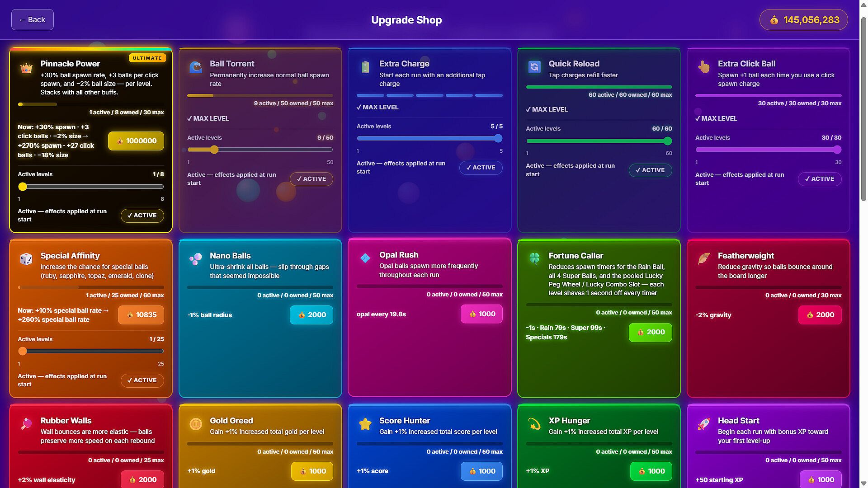Click Quick Reload active levels slider
Screen dimensions: 868x488
[599, 141]
